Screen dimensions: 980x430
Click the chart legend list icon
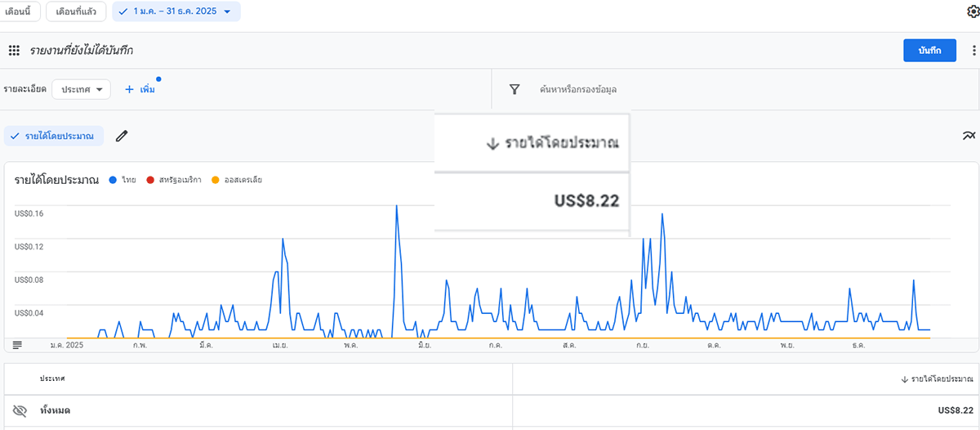(17, 344)
